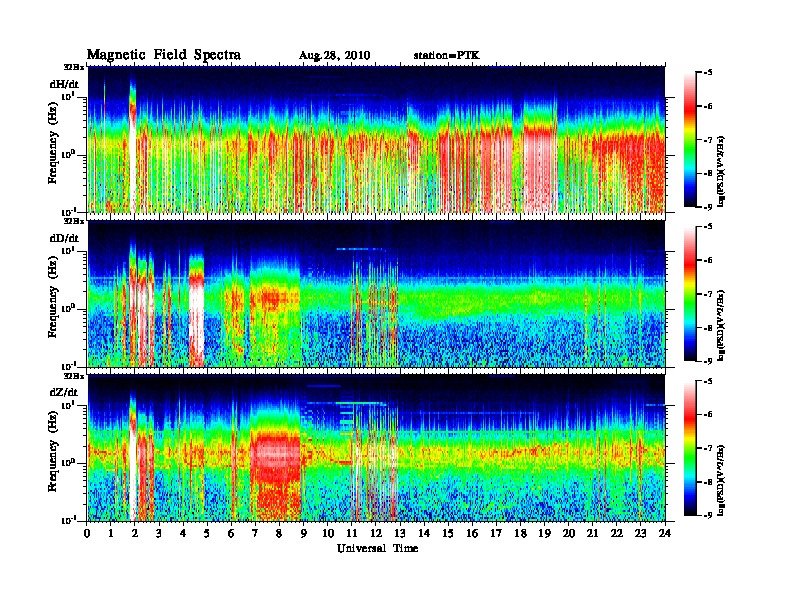Click the date "Aug 28, 2010"
The height and width of the screenshot is (612, 792).
coord(334,56)
